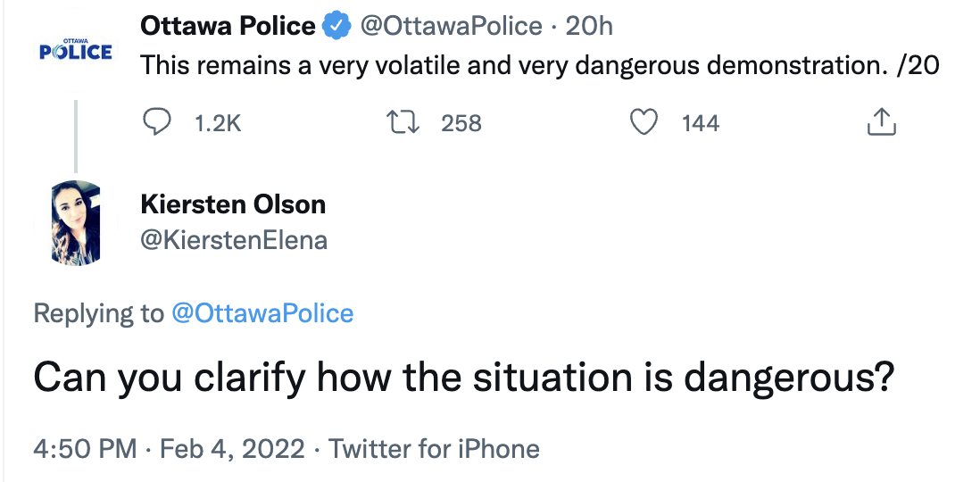Screen dimensions: 980x482
Task: Click the Ottawa Police display name
Action: (x=228, y=27)
